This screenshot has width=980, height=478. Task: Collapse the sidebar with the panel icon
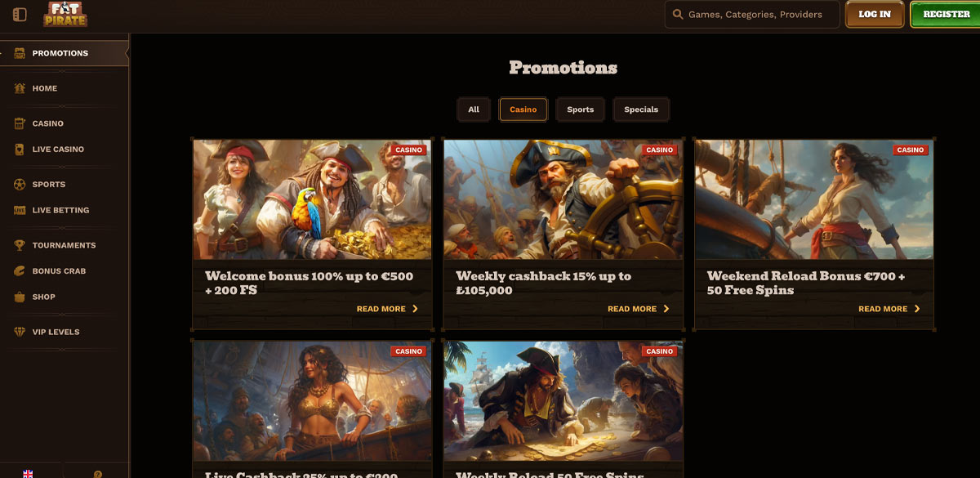19,14
